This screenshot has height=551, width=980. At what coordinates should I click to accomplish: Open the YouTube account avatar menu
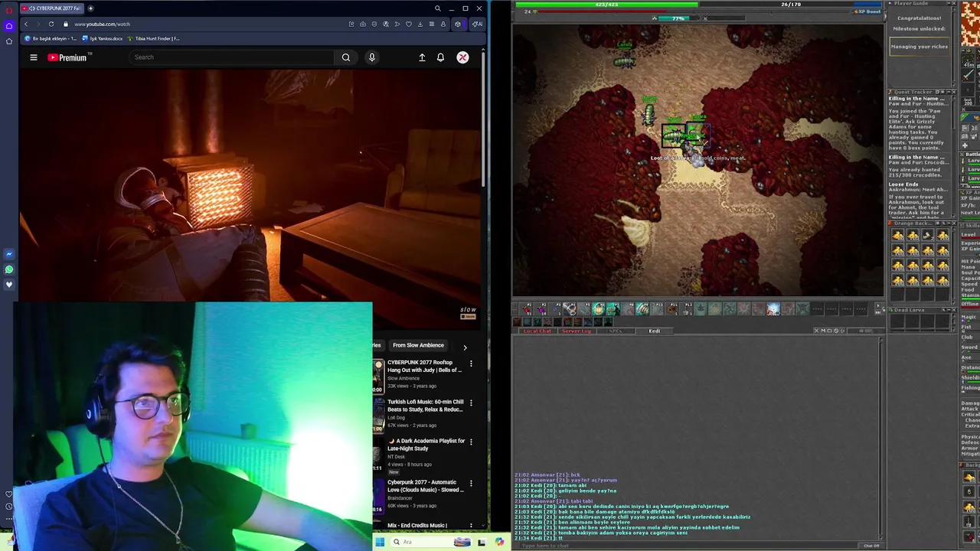pyautogui.click(x=462, y=57)
